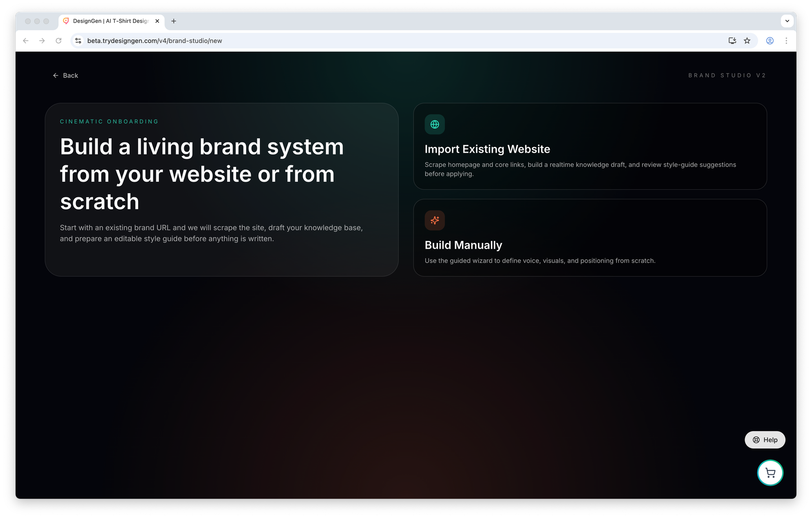Open the browser profile icon

(x=769, y=41)
